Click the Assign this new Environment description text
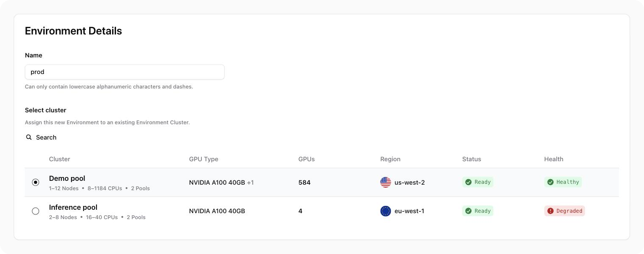This screenshot has width=644, height=254. tap(107, 123)
